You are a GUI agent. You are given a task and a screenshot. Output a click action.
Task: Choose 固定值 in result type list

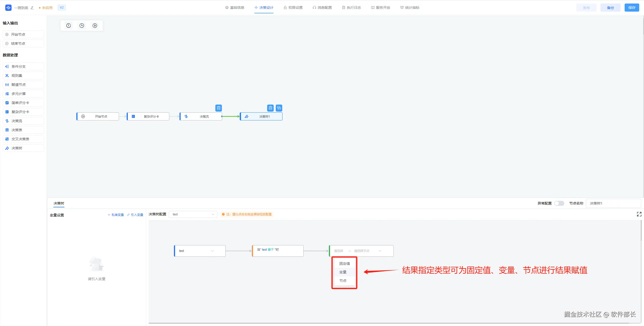coord(344,264)
